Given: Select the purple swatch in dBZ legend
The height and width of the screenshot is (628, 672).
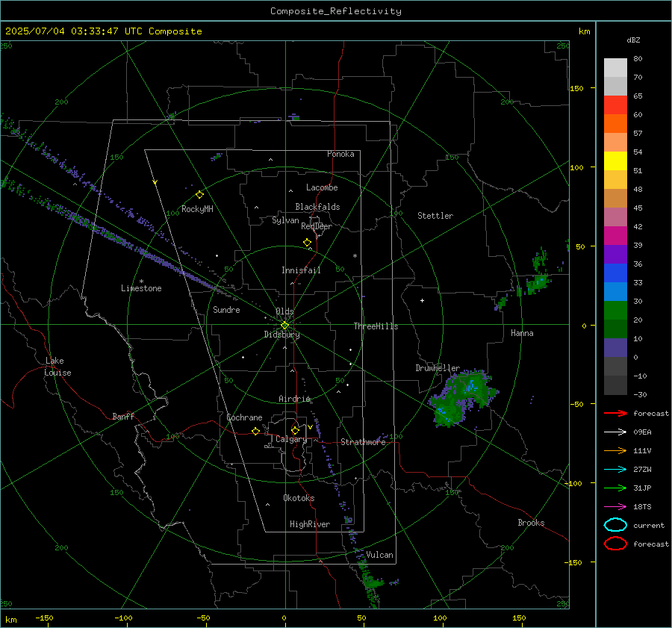Looking at the screenshot, I should click(615, 254).
